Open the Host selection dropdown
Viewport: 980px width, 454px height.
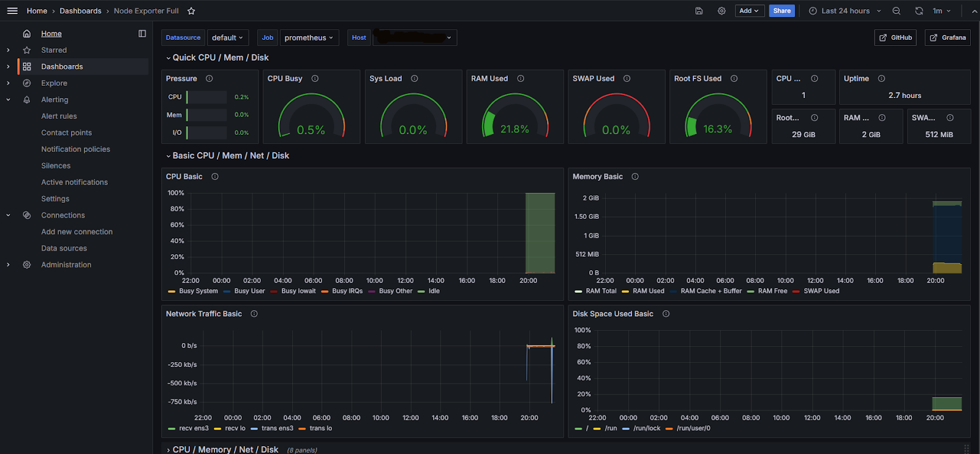(x=413, y=38)
